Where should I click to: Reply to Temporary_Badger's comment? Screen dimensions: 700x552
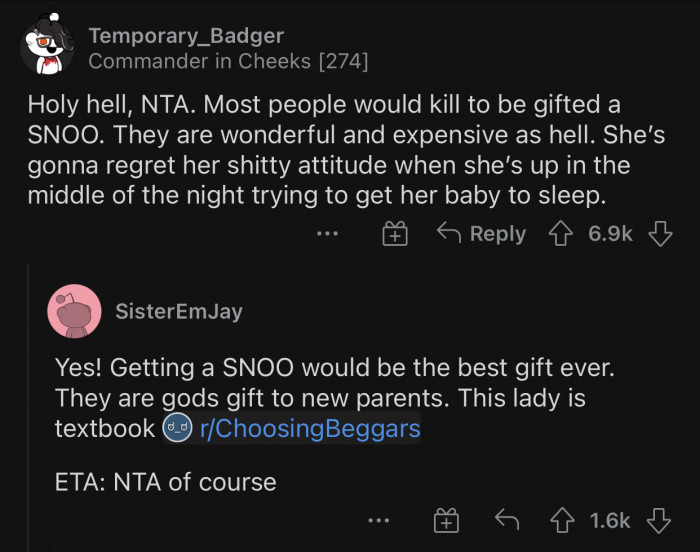point(482,234)
